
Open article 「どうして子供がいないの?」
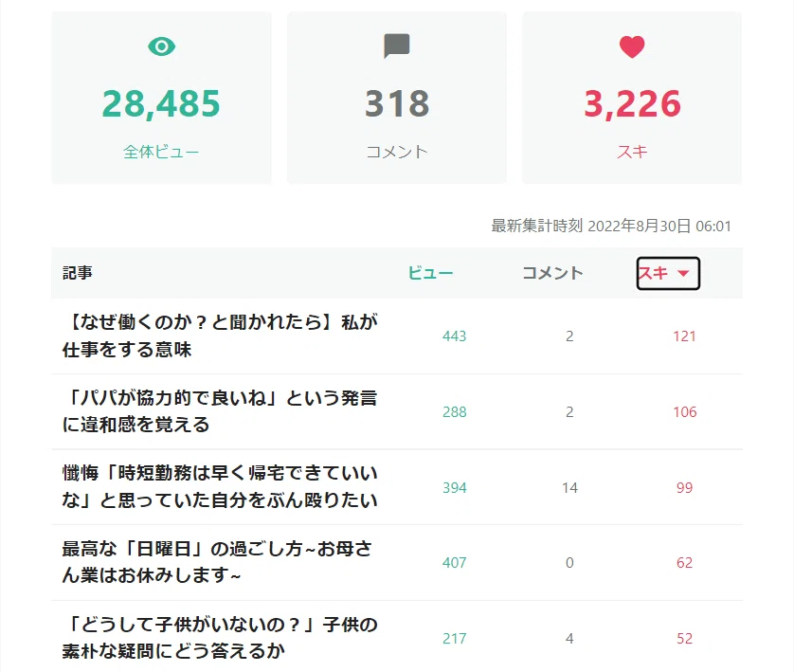[220, 638]
